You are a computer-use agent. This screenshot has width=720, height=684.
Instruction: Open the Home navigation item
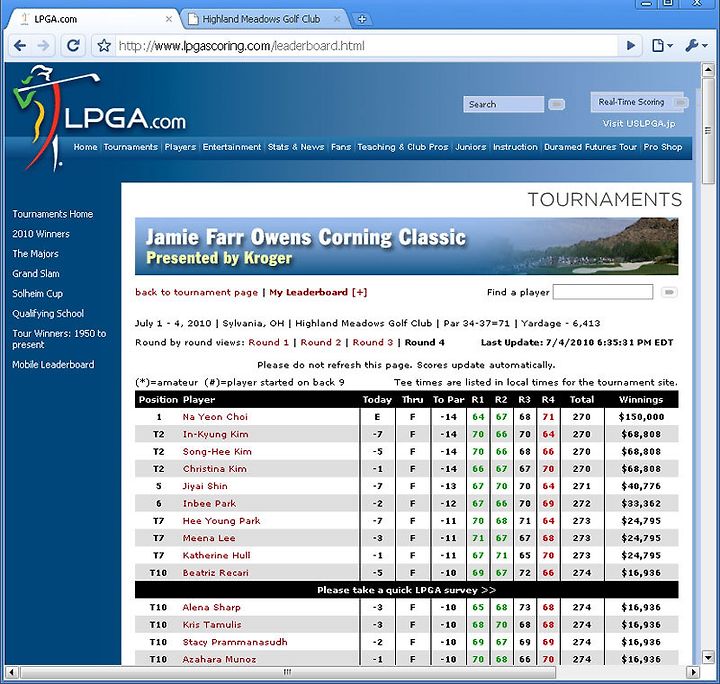click(x=85, y=147)
